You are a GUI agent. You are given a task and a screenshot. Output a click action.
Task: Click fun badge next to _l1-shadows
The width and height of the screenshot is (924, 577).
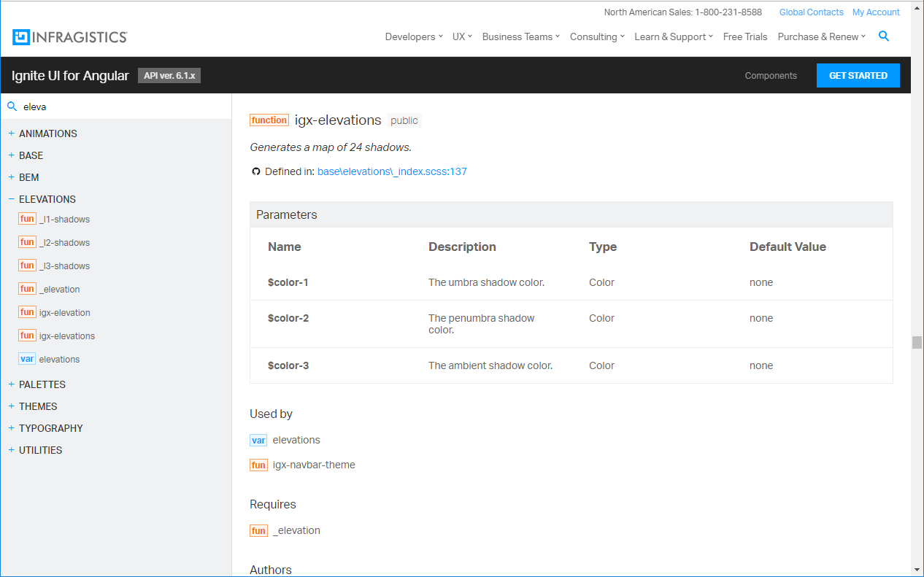click(x=27, y=219)
